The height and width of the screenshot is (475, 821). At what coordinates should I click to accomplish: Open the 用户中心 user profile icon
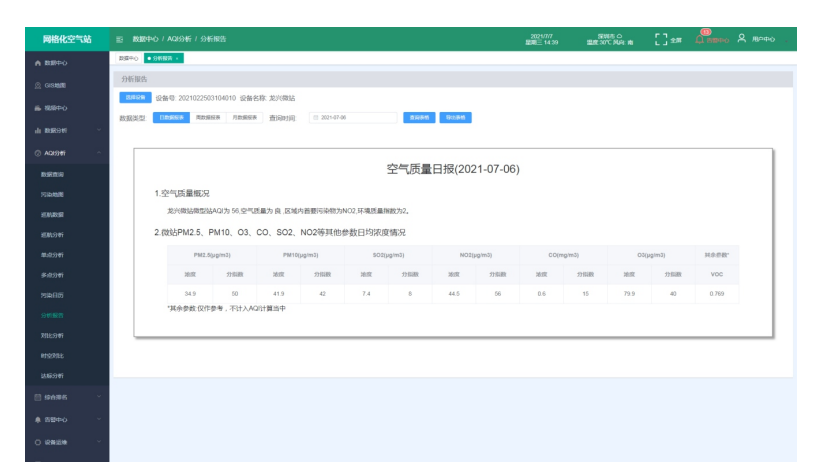point(742,39)
